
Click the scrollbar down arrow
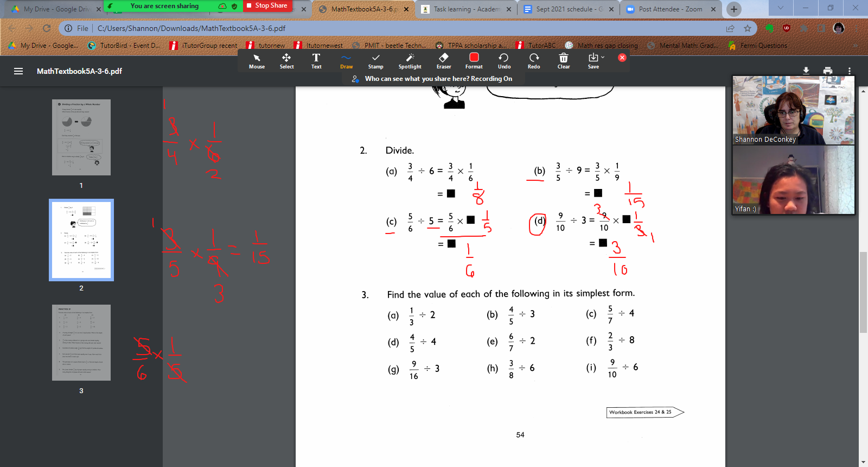coord(863,462)
